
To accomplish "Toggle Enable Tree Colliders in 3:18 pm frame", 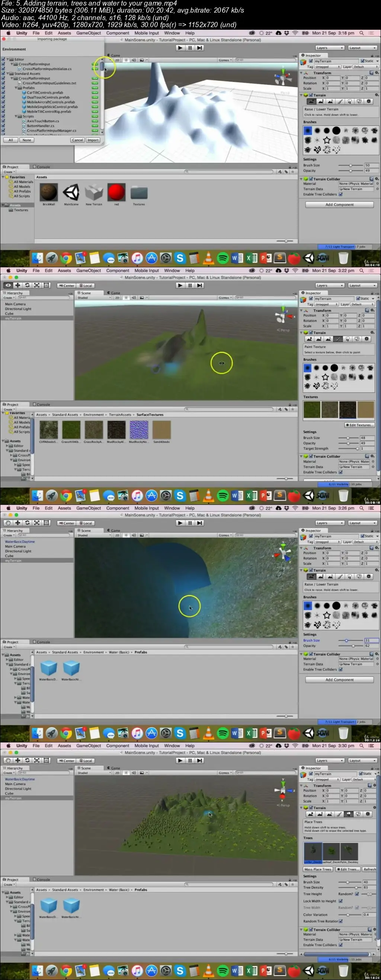I will (x=341, y=194).
